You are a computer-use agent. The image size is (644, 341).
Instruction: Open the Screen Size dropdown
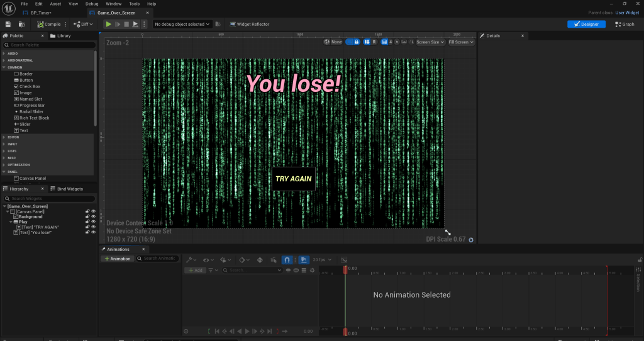tap(430, 42)
